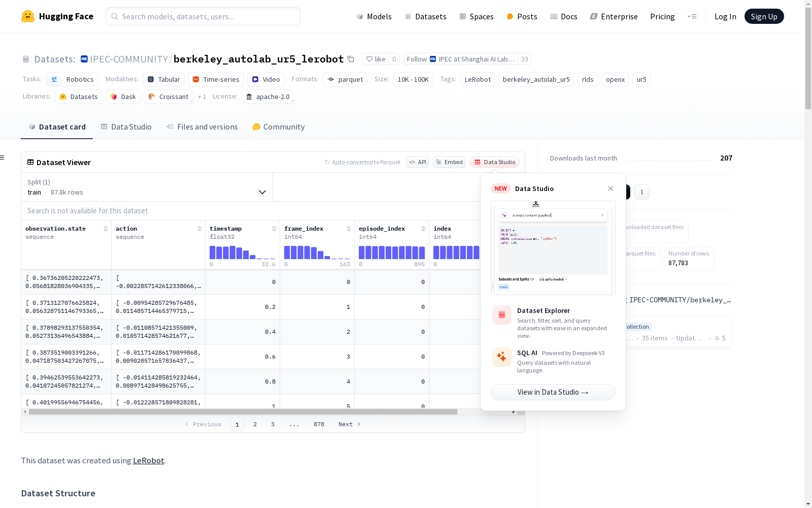Screen dimensions: 812x508
Task: Click the LeRobot tag
Action: point(478,79)
